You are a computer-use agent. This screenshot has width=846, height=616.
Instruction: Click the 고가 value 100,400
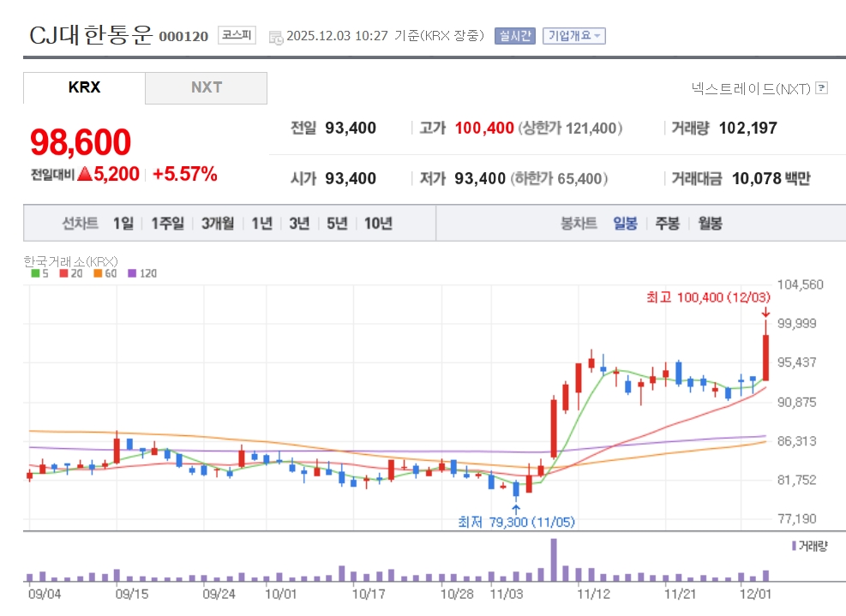coord(484,128)
